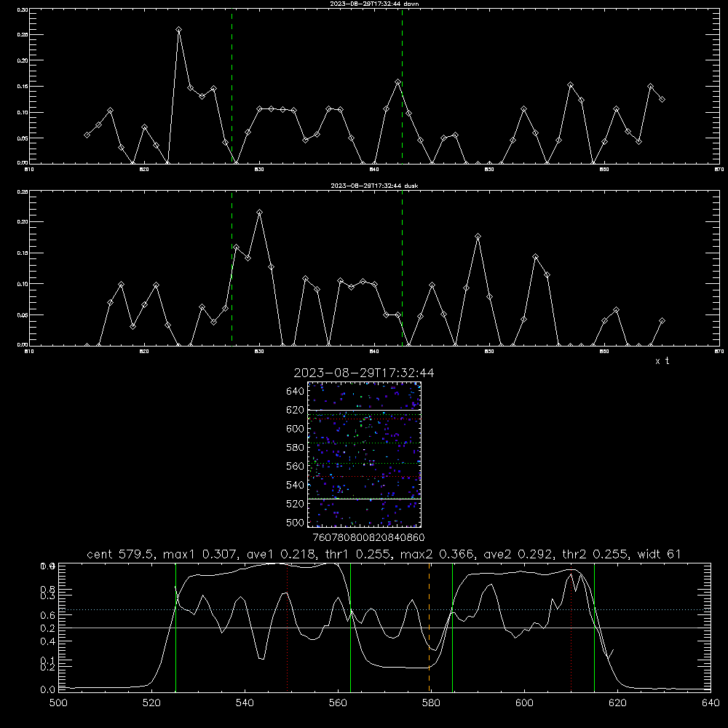
Task: Click the 'ave2 0.292' value
Action: coord(518,554)
